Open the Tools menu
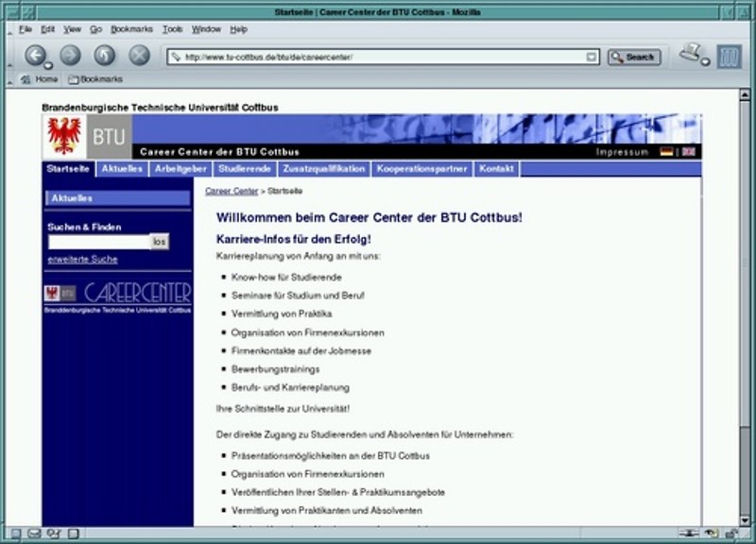This screenshot has width=756, height=544. tap(172, 29)
